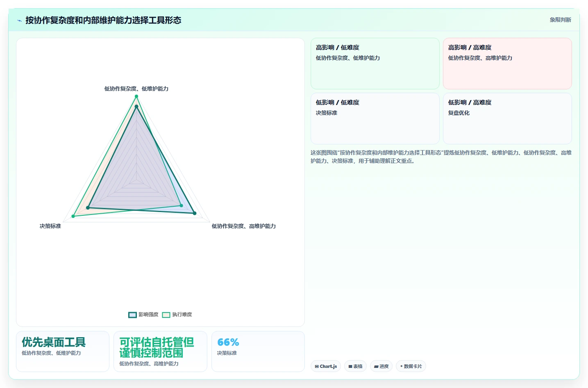Click the 可评估自托管但谨慎控制范围 stat card

160,351
